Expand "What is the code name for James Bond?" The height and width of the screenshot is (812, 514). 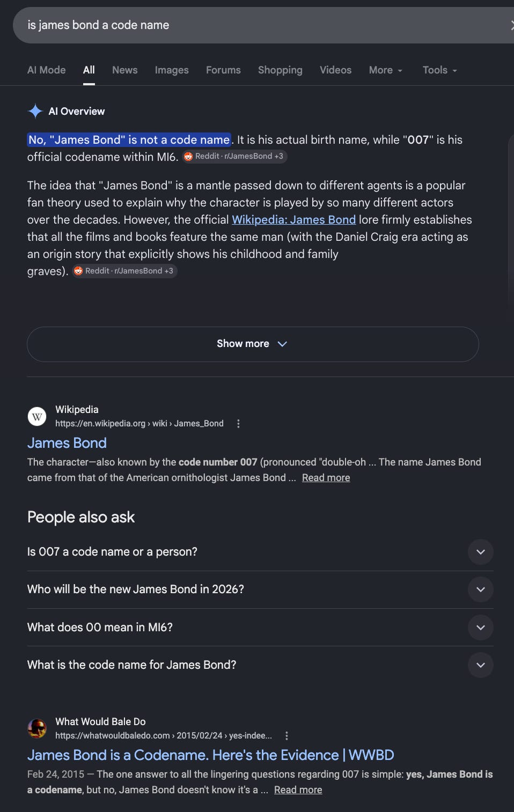pyautogui.click(x=260, y=665)
